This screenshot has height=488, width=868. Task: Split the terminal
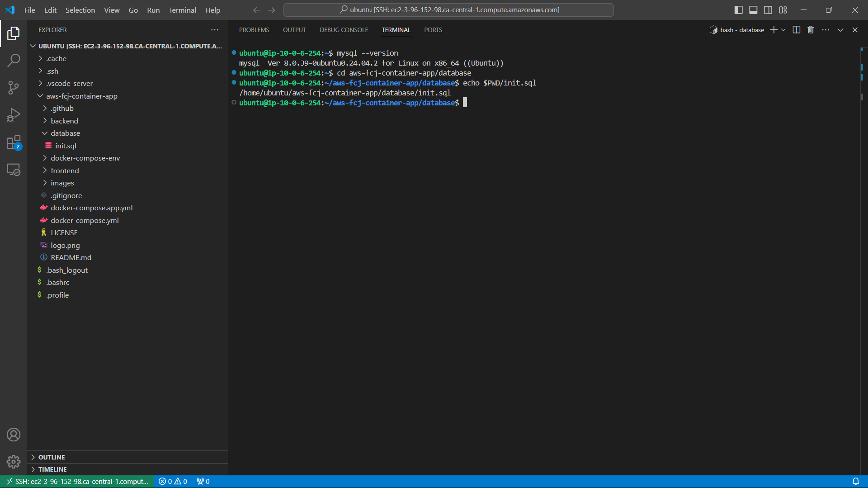(797, 30)
